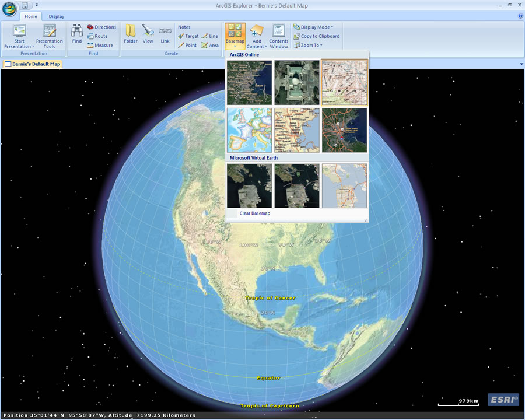Click Clear Basemap in the gallery
Viewport: 525px width, 420px height.
255,213
